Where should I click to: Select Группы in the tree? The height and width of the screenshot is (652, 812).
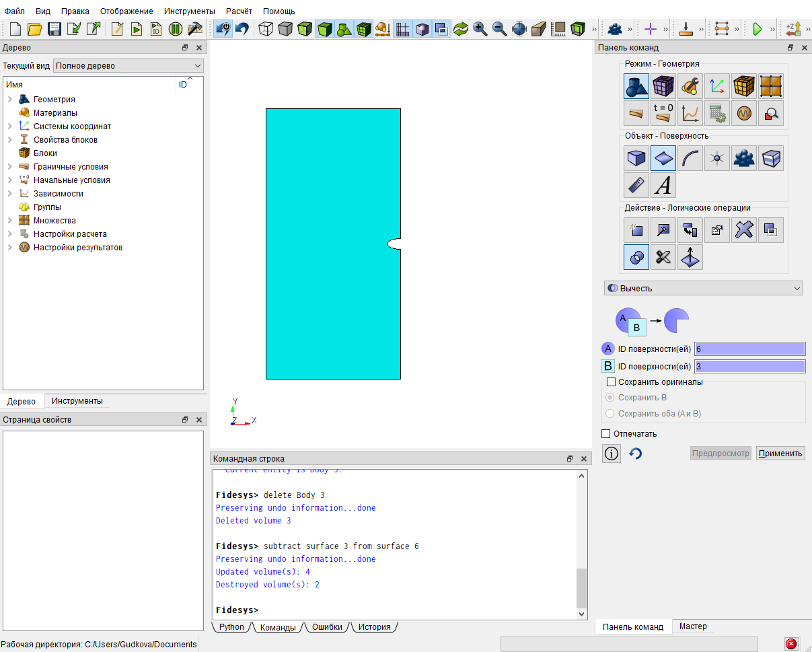(x=47, y=207)
